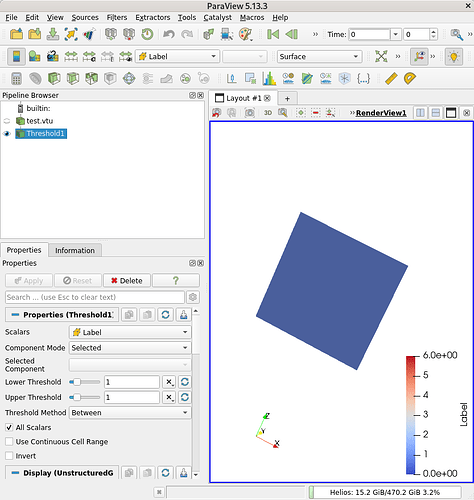Screen dimensions: 474x500
Task: Enable Use Continuous Cell Range checkbox
Action: pos(9,442)
